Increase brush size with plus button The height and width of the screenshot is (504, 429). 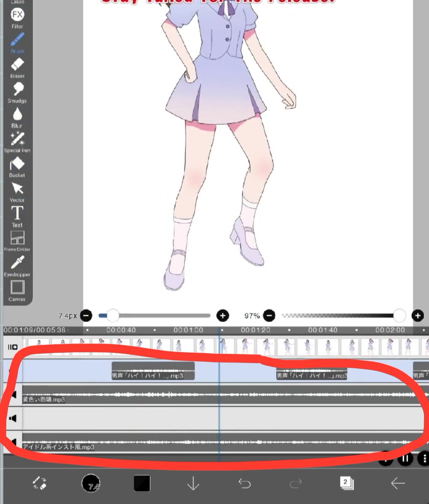click(222, 315)
